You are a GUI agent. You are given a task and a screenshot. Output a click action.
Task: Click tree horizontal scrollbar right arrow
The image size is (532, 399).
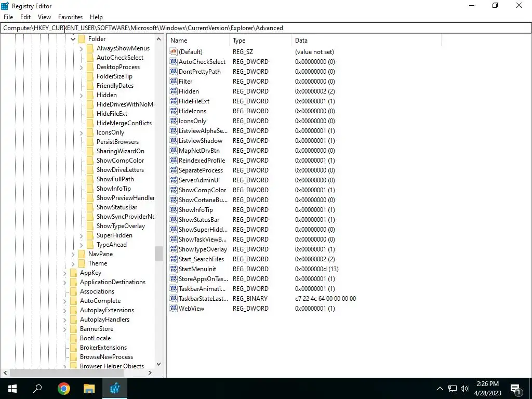coord(150,373)
